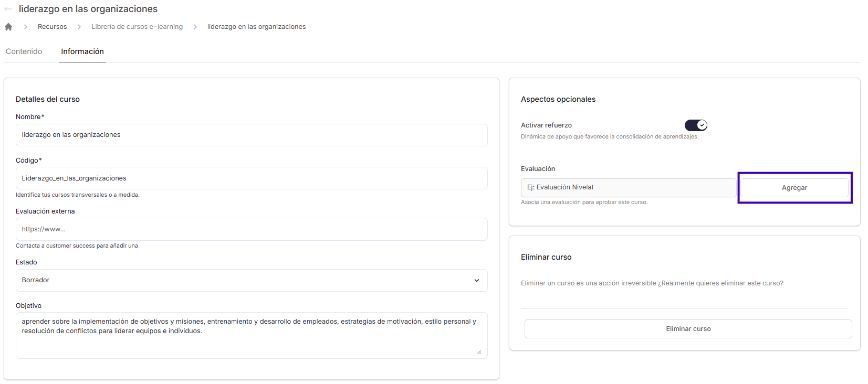Click the Código input field
Image resolution: width=868 pixels, height=384 pixels.
coord(252,178)
